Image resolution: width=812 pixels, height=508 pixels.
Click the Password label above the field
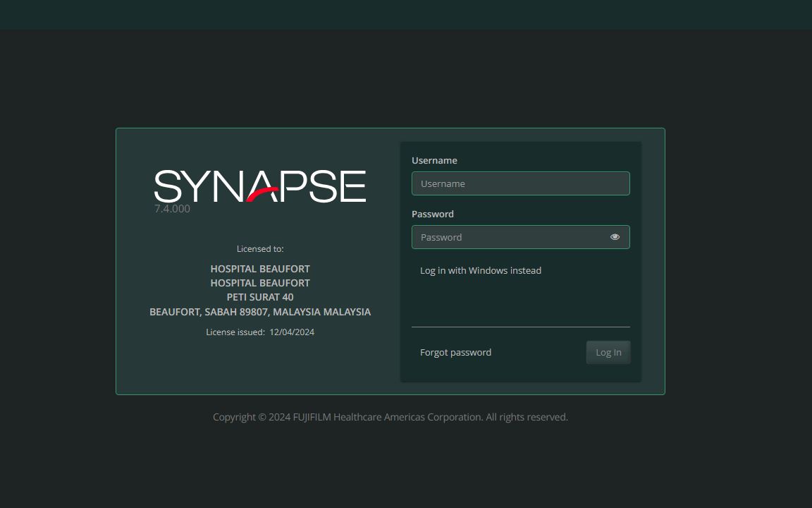point(432,214)
